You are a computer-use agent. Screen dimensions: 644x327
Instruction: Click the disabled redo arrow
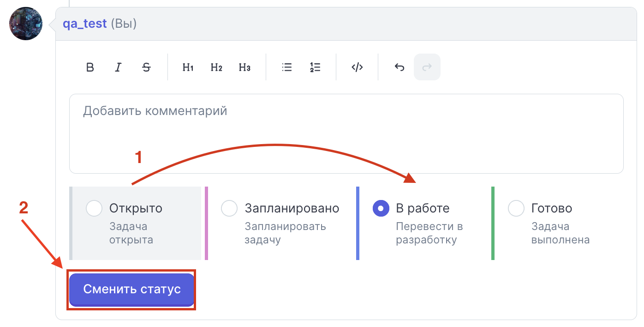427,67
